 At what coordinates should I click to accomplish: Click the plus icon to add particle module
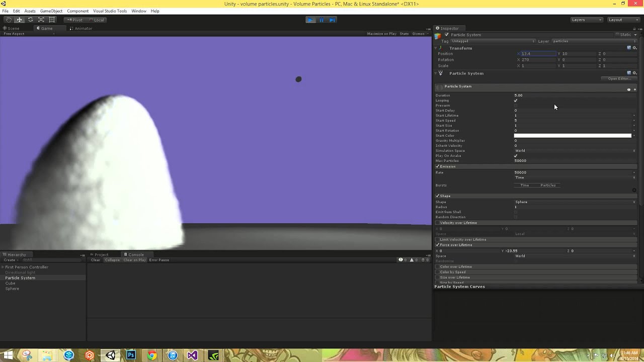point(634,89)
